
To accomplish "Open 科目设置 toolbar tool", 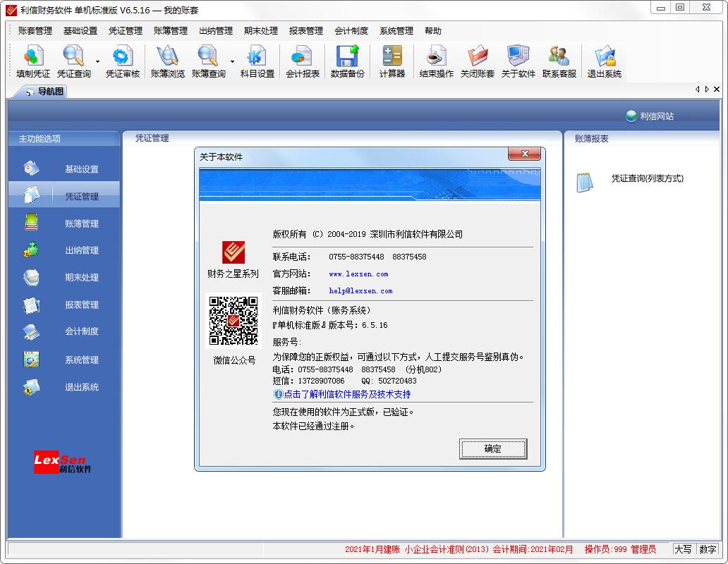I will point(257,62).
